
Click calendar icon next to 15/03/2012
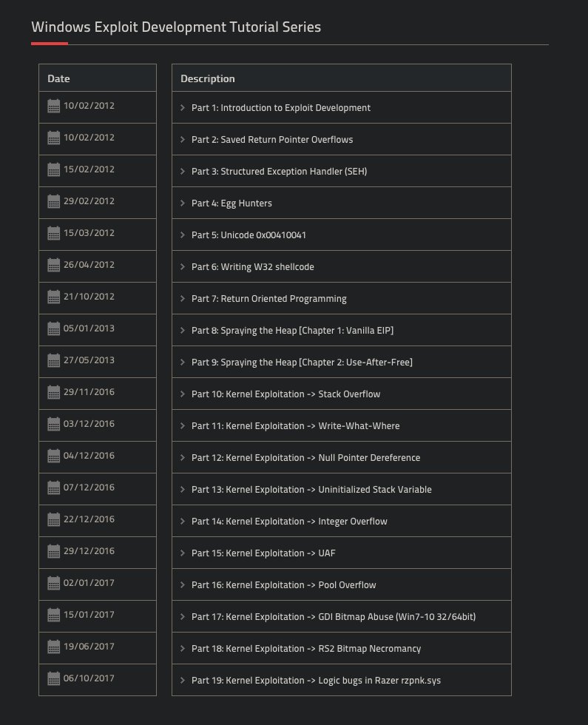[53, 234]
